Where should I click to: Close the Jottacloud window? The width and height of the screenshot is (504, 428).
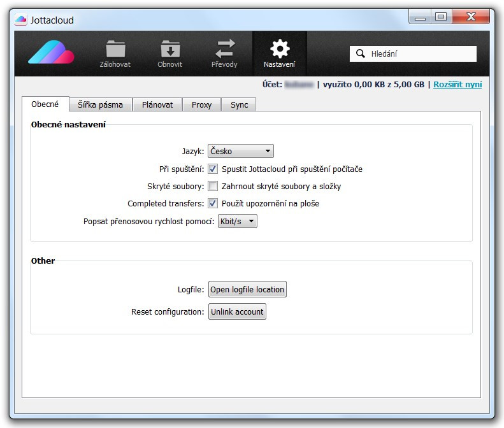[x=471, y=17]
